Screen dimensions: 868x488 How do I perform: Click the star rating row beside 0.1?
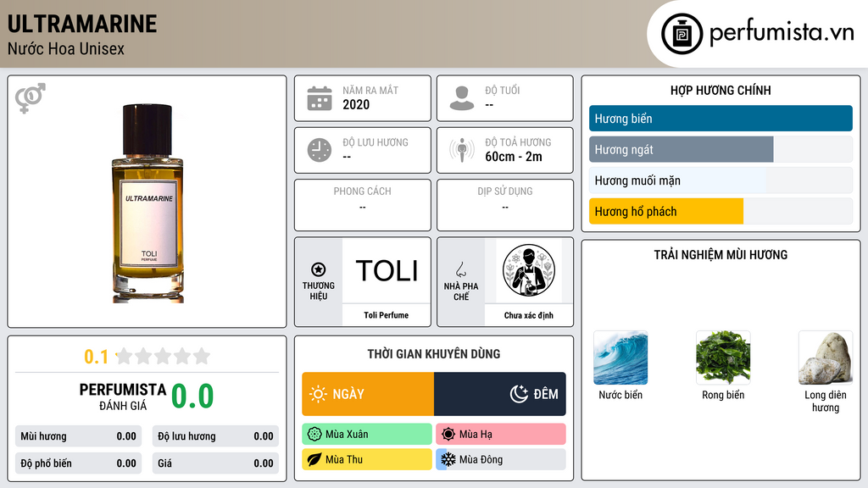click(164, 356)
